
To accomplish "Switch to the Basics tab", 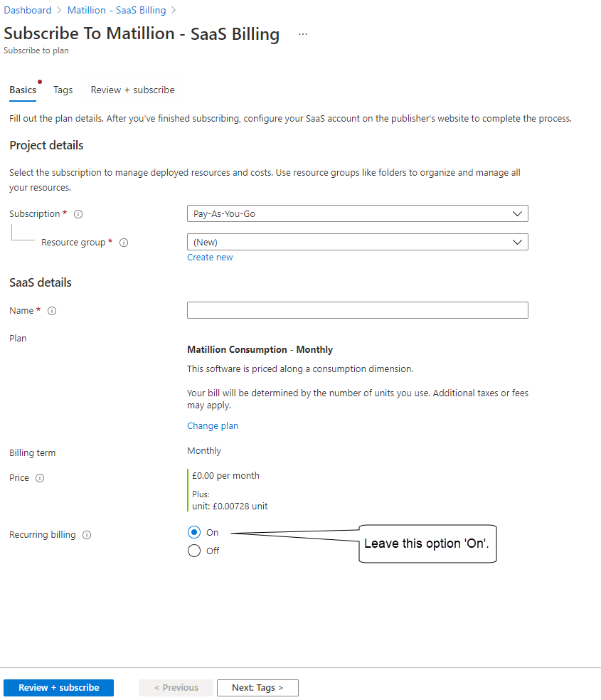I will (x=23, y=90).
